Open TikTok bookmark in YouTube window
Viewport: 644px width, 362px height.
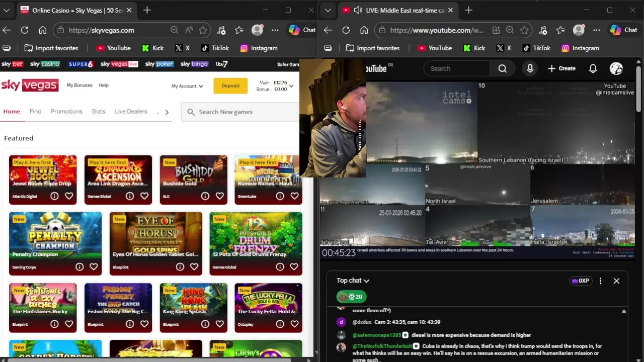point(536,48)
